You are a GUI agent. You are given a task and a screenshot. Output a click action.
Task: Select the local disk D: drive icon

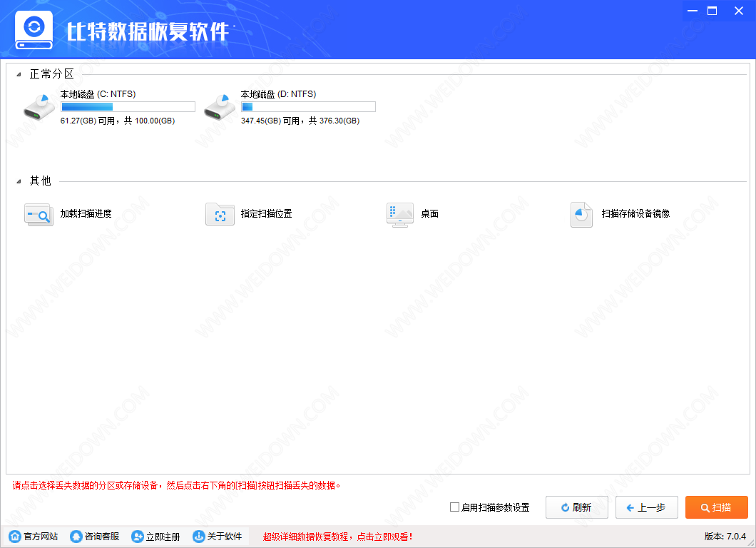pos(220,106)
